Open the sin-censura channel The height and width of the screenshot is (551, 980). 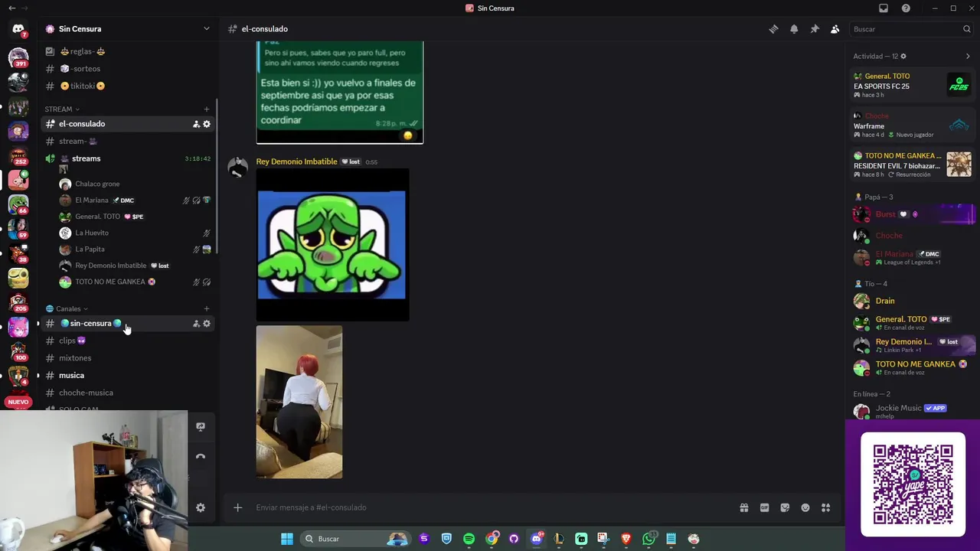click(x=90, y=324)
